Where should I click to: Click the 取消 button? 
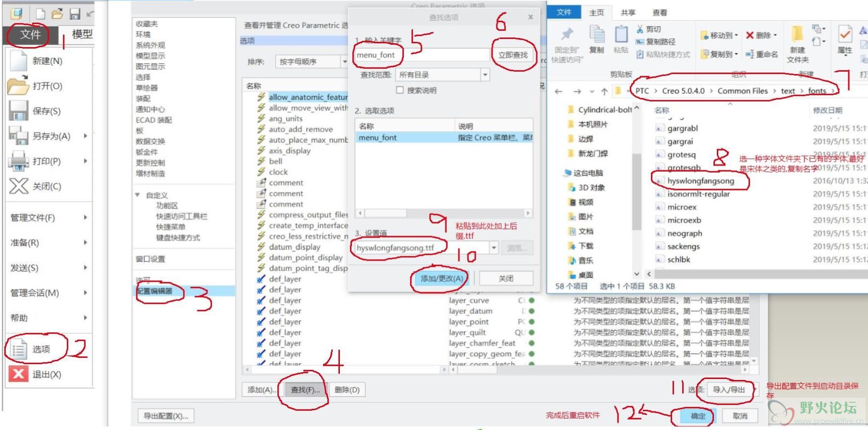(x=740, y=416)
